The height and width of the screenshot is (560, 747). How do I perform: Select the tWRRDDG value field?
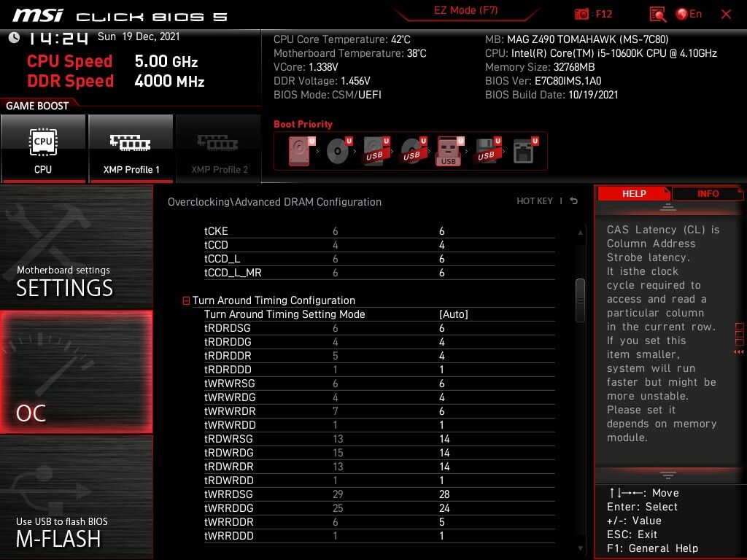pos(444,508)
